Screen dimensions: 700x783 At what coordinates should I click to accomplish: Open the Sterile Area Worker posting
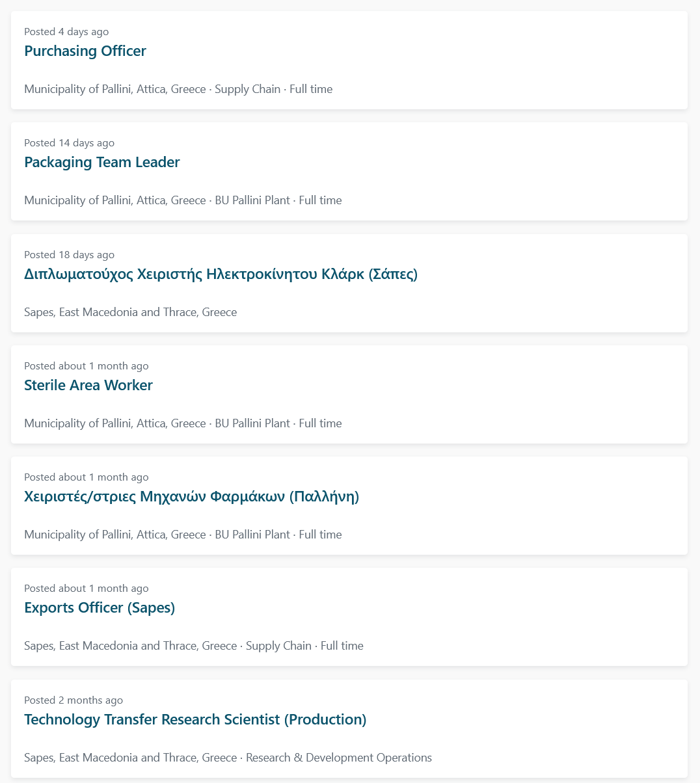point(88,385)
